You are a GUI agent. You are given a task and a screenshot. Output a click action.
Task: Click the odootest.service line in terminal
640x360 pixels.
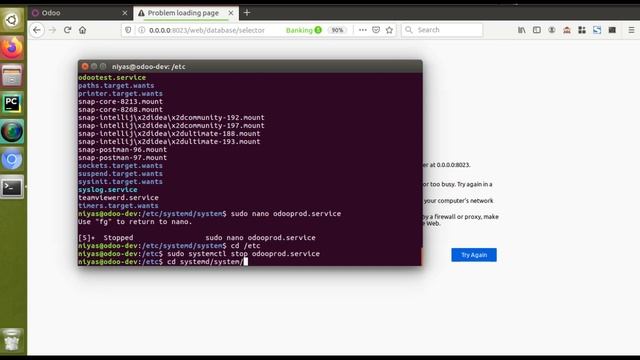[112, 78]
